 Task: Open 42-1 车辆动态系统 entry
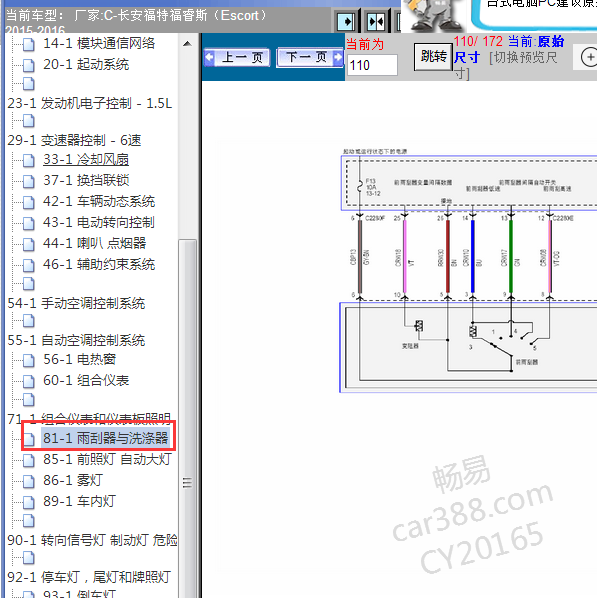[x=99, y=201]
